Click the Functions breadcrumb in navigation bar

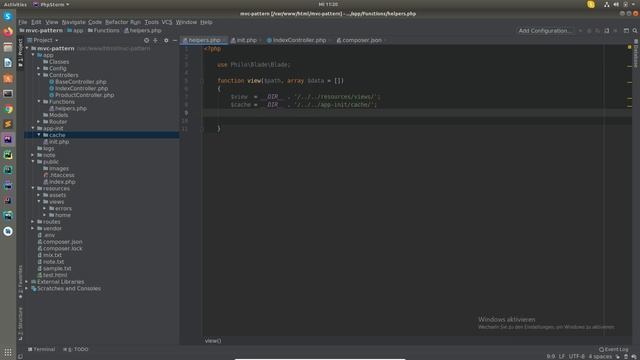pyautogui.click(x=104, y=31)
